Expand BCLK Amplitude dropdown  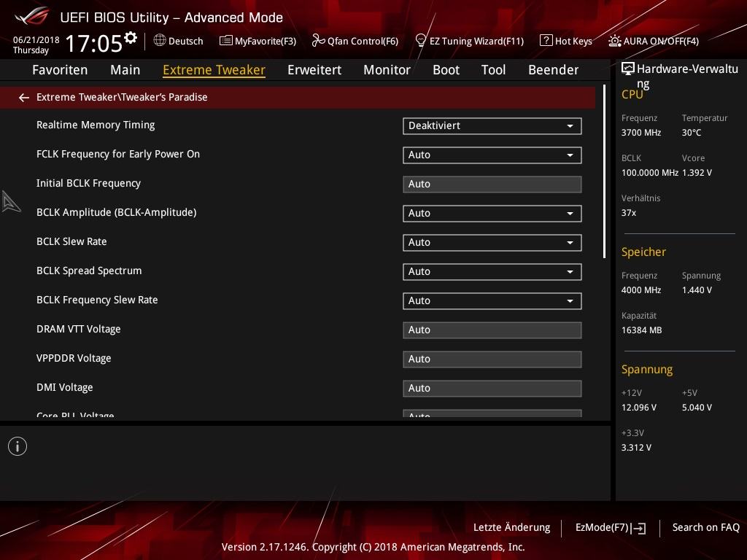(492, 214)
